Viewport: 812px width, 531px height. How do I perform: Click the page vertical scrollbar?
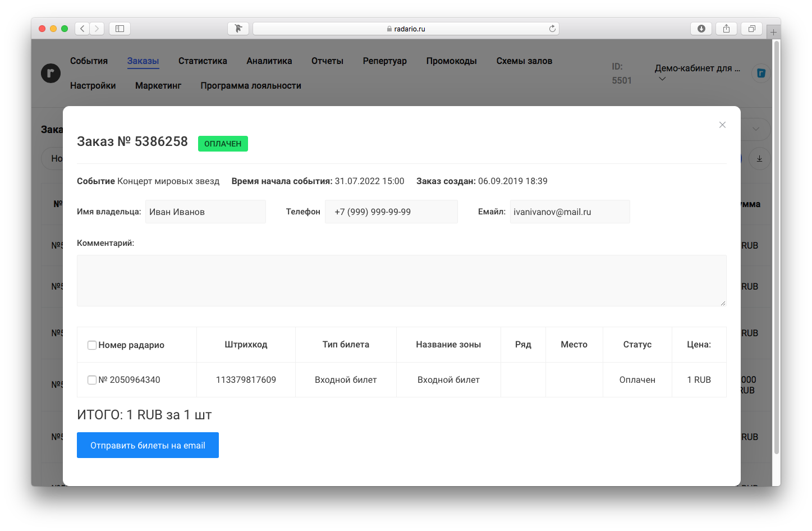777,247
